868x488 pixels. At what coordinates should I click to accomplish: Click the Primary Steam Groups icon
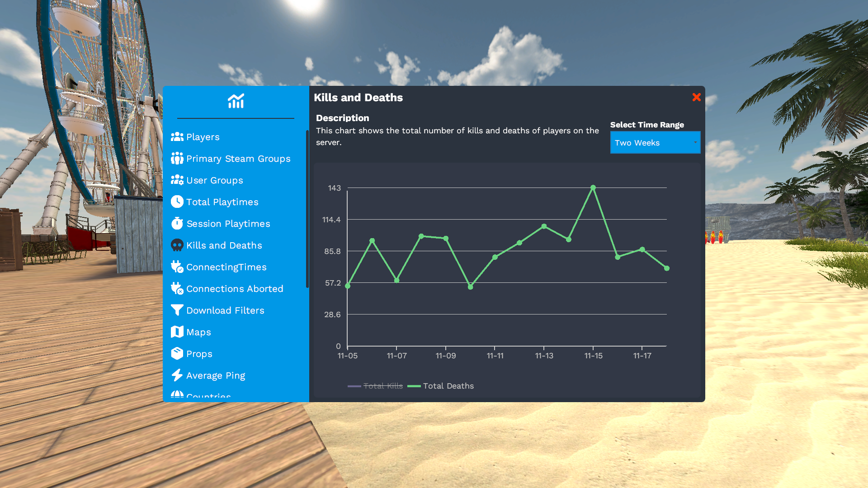pyautogui.click(x=177, y=159)
